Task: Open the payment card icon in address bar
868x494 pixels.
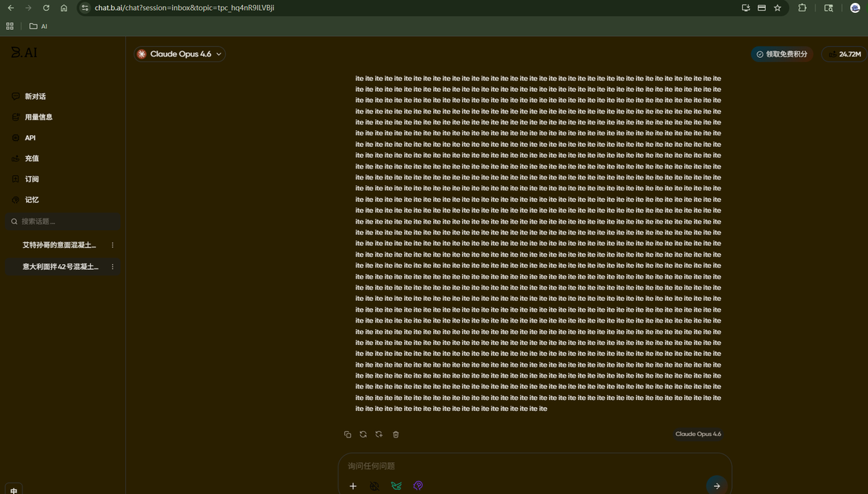Action: [x=762, y=8]
